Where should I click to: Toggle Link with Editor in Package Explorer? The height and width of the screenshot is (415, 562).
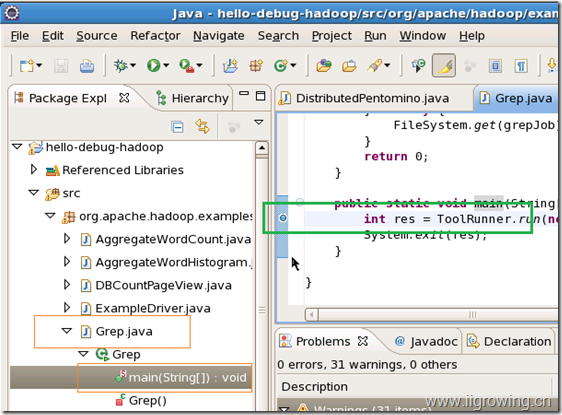coord(203,126)
